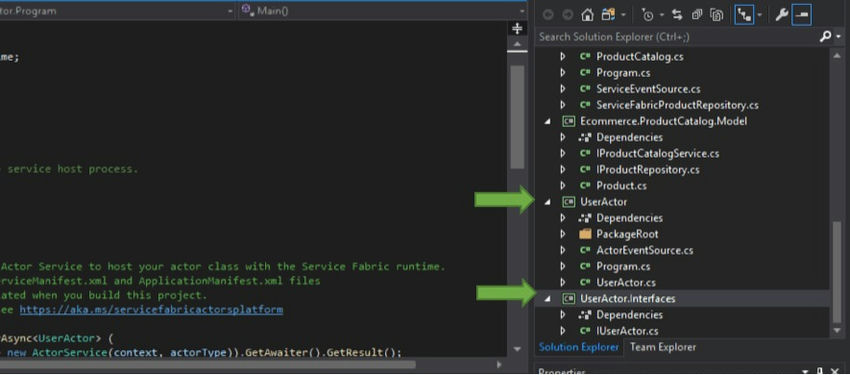850x375 pixels.
Task: Expand Dependencies under UserActor.Interfaces
Action: 563,315
